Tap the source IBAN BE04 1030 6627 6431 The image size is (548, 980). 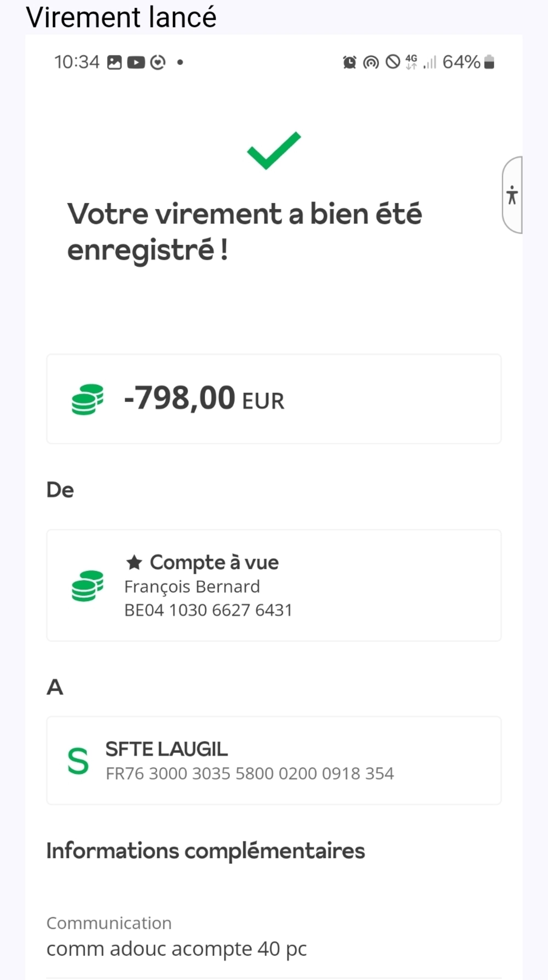(208, 610)
